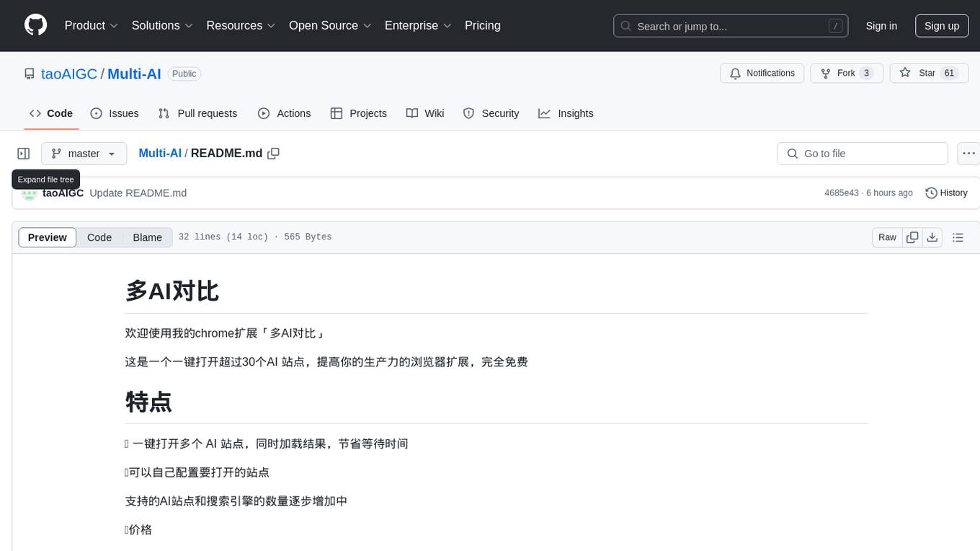Expand the Product menu
Screen dimensions: 980x551
[92, 25]
